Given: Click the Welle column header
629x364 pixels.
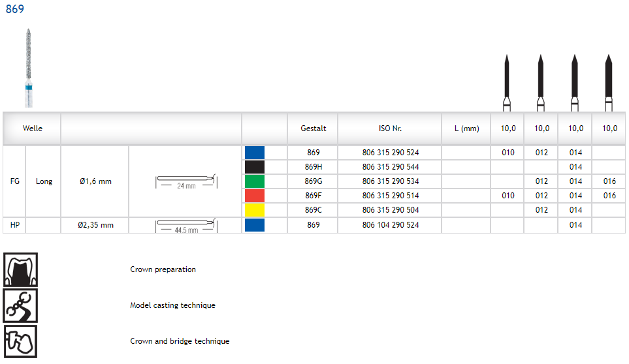Looking at the screenshot, I should (x=33, y=129).
